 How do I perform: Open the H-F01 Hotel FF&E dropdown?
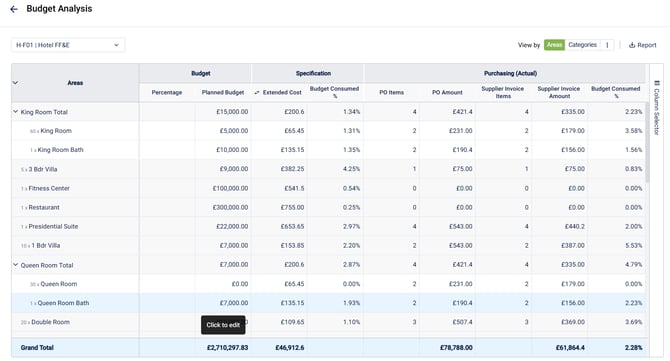[68, 45]
